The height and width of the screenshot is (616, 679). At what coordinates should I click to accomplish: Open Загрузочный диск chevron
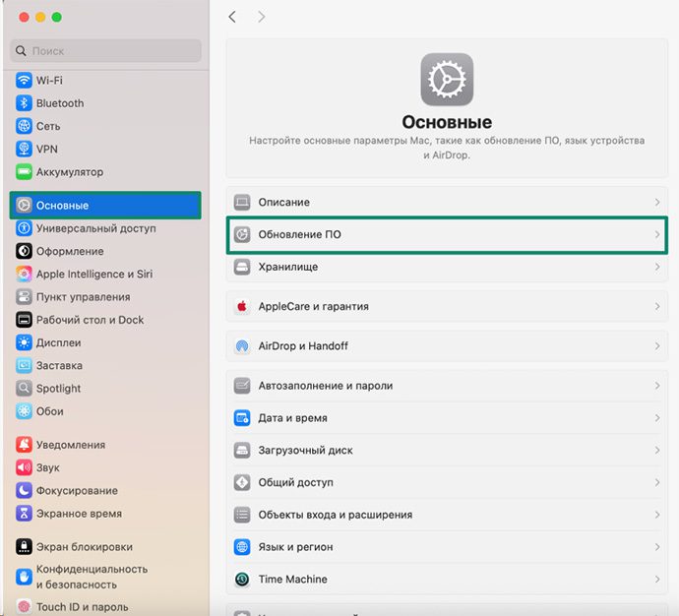pos(657,451)
